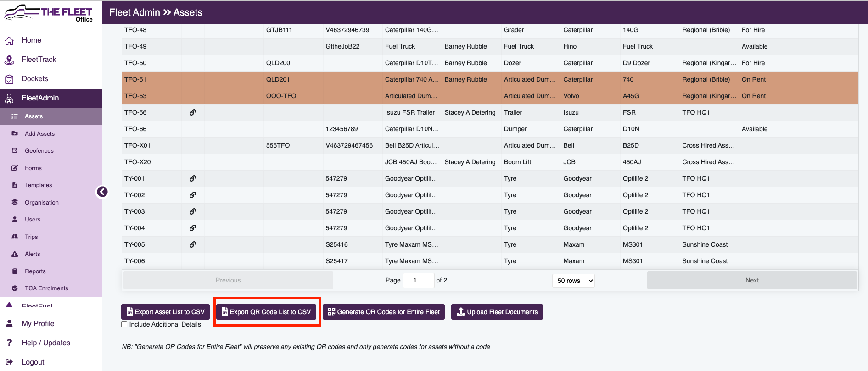
Task: Click asset ID TY-006
Action: point(134,261)
